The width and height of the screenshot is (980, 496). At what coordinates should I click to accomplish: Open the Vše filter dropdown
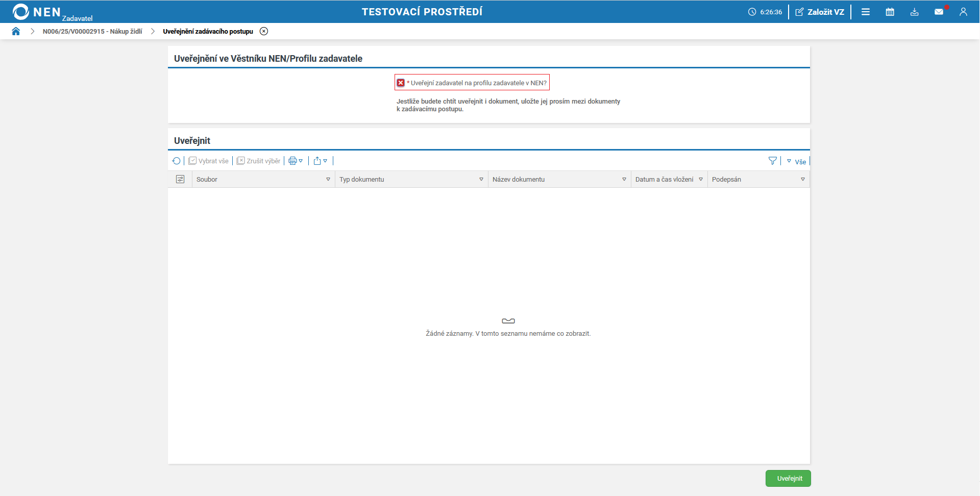click(x=796, y=161)
